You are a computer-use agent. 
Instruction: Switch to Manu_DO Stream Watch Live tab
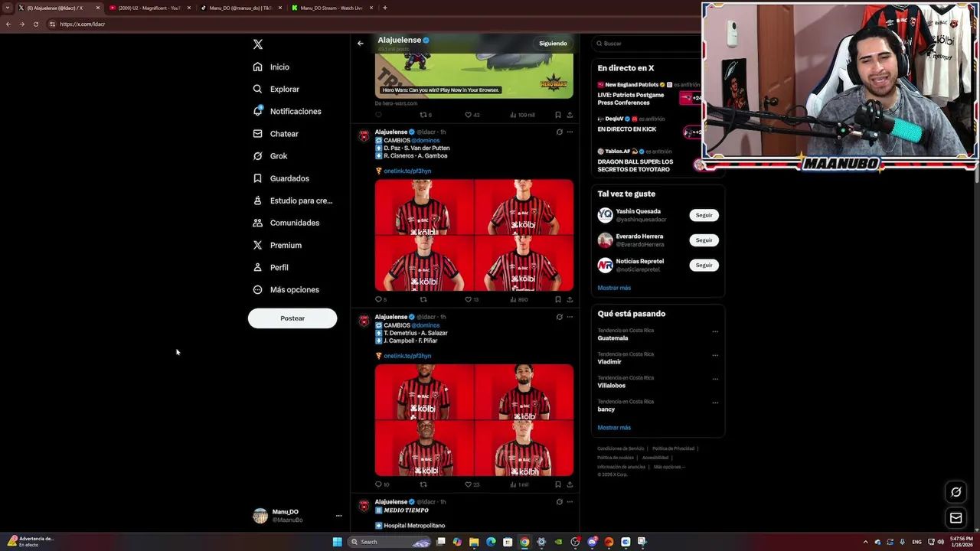click(x=331, y=8)
